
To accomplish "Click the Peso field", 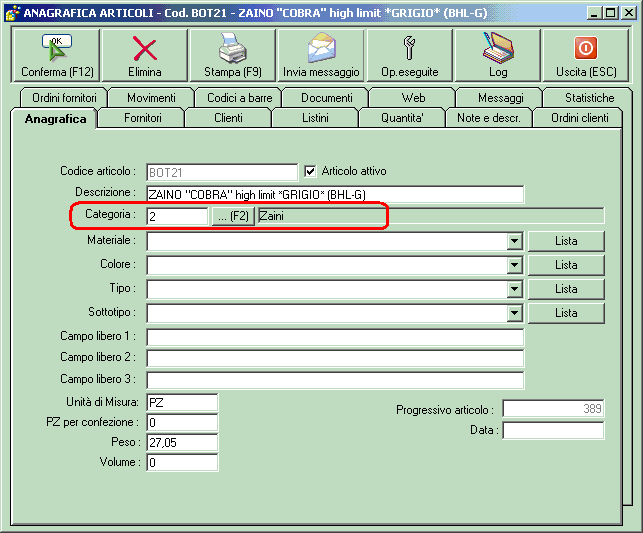I will (182, 442).
